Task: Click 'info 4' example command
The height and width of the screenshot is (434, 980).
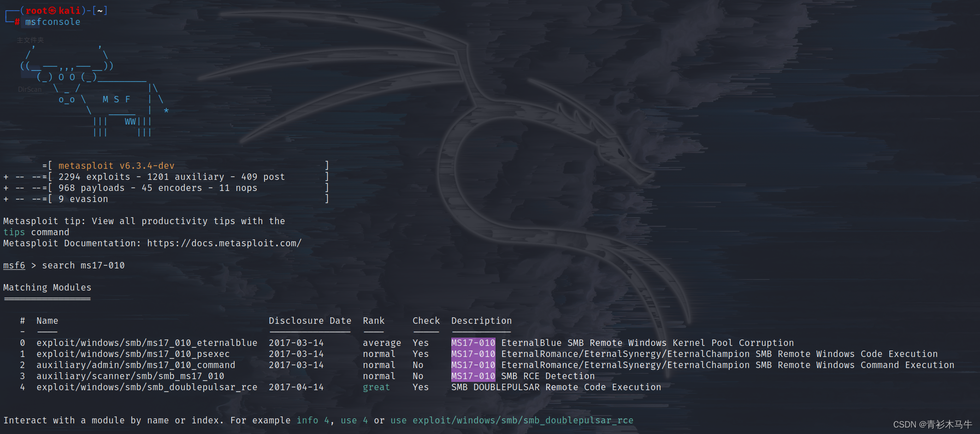Action: pyautogui.click(x=313, y=420)
